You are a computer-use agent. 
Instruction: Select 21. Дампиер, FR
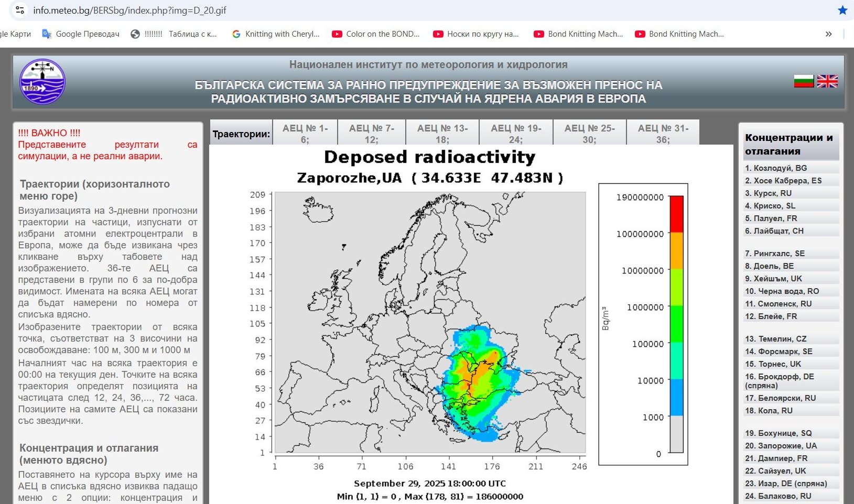point(791,458)
